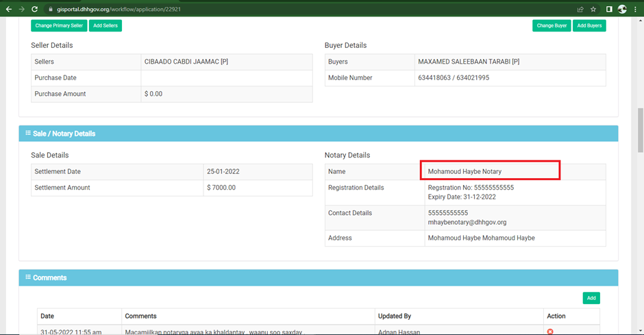Click Regstration No: 55555555555 text

click(471, 188)
